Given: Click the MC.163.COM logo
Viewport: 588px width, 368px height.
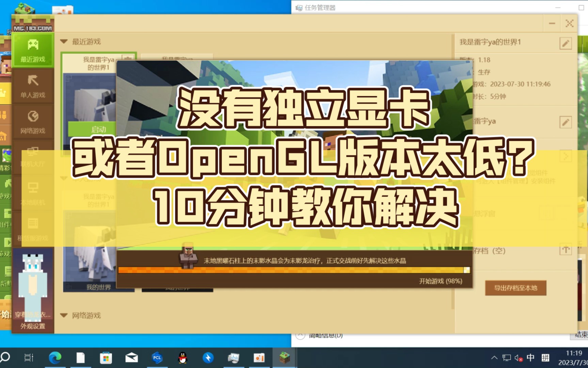Looking at the screenshot, I should 33,28.
